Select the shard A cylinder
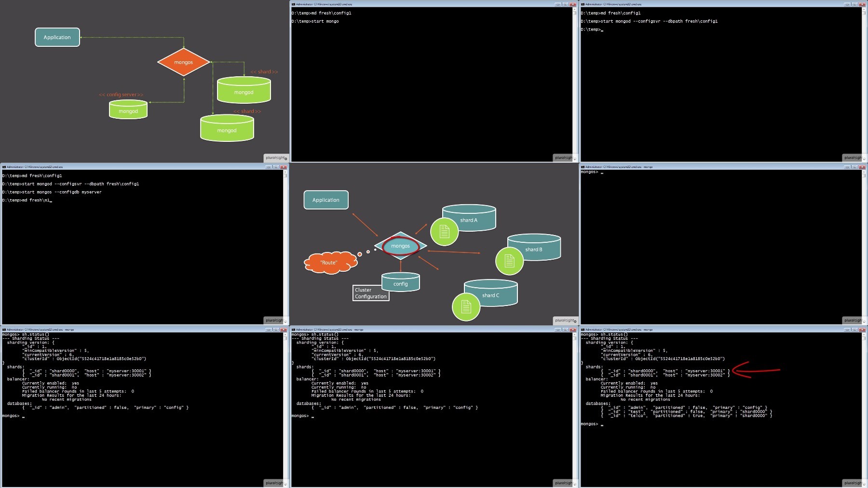The height and width of the screenshot is (488, 868). pyautogui.click(x=469, y=218)
